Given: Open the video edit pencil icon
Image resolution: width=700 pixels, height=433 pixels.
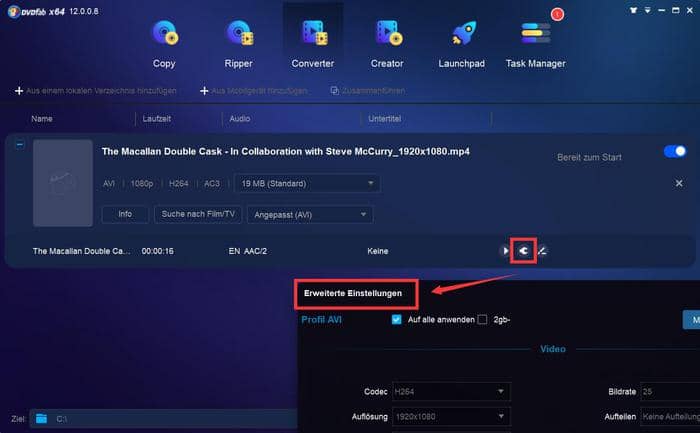Looking at the screenshot, I should point(542,251).
